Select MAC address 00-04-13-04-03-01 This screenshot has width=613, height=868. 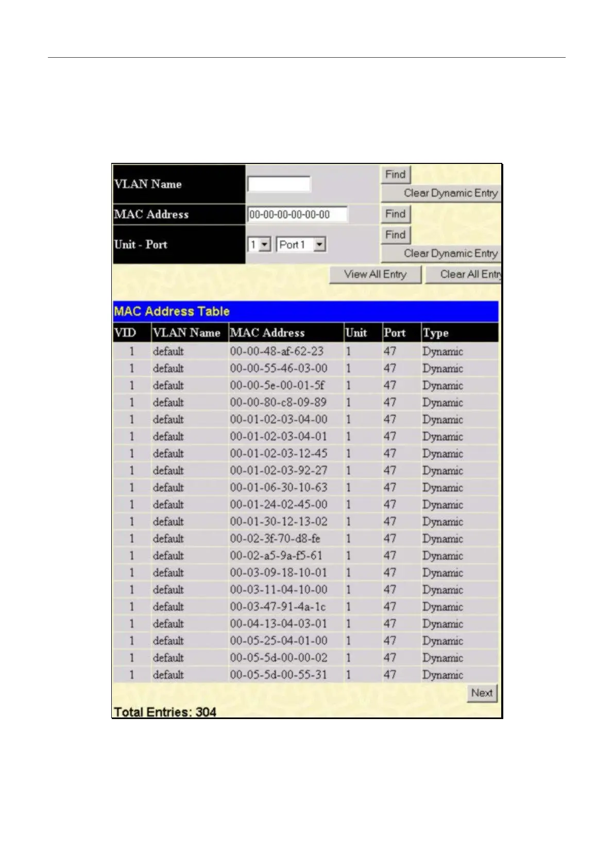[278, 624]
